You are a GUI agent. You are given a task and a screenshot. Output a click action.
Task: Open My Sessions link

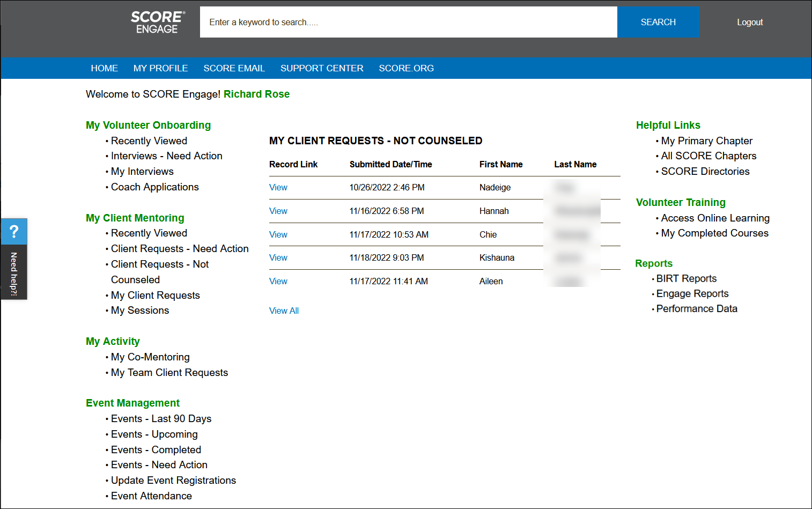tap(139, 310)
